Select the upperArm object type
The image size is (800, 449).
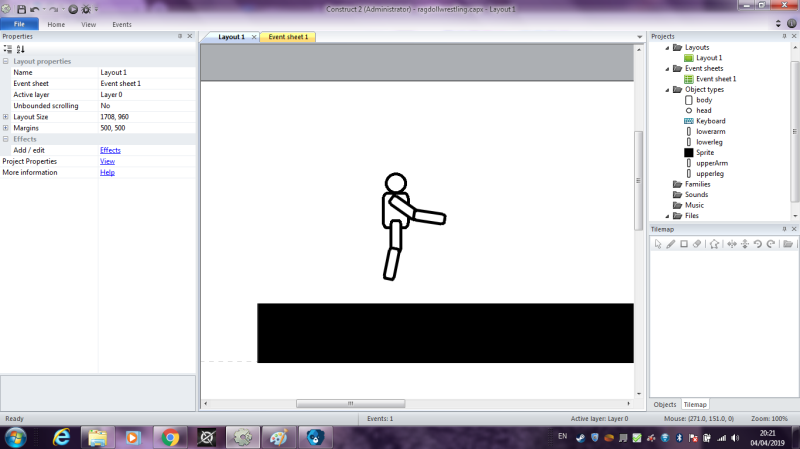coord(712,163)
